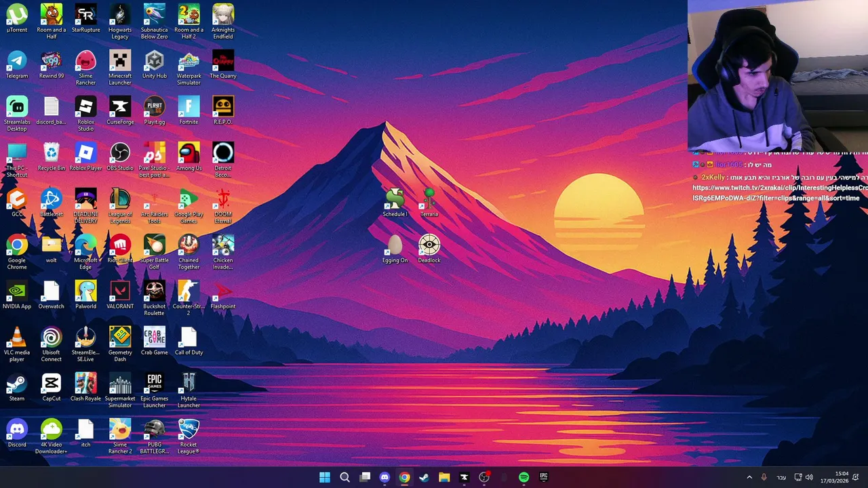This screenshot has width=868, height=488.
Task: Launch Ubisoft Connect
Action: [52, 344]
